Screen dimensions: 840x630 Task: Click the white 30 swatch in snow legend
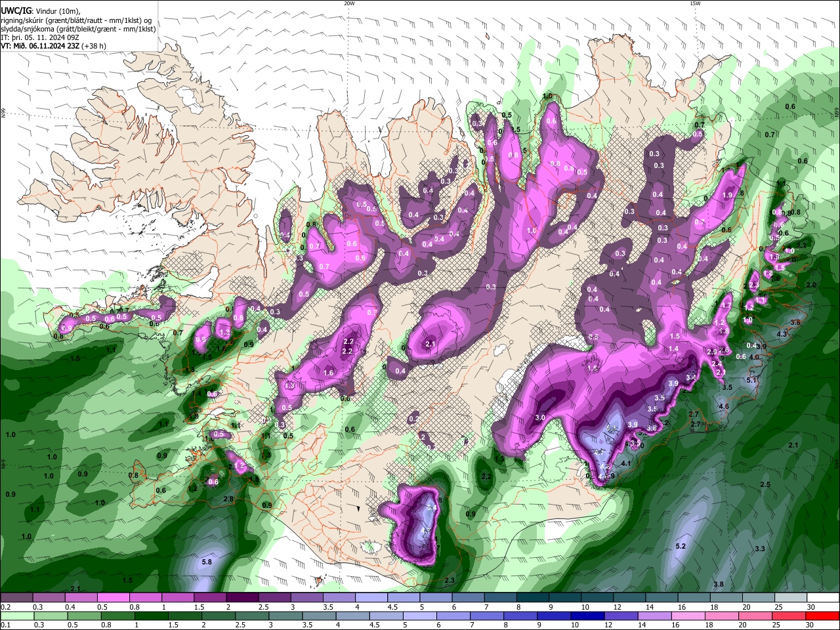tap(824, 598)
